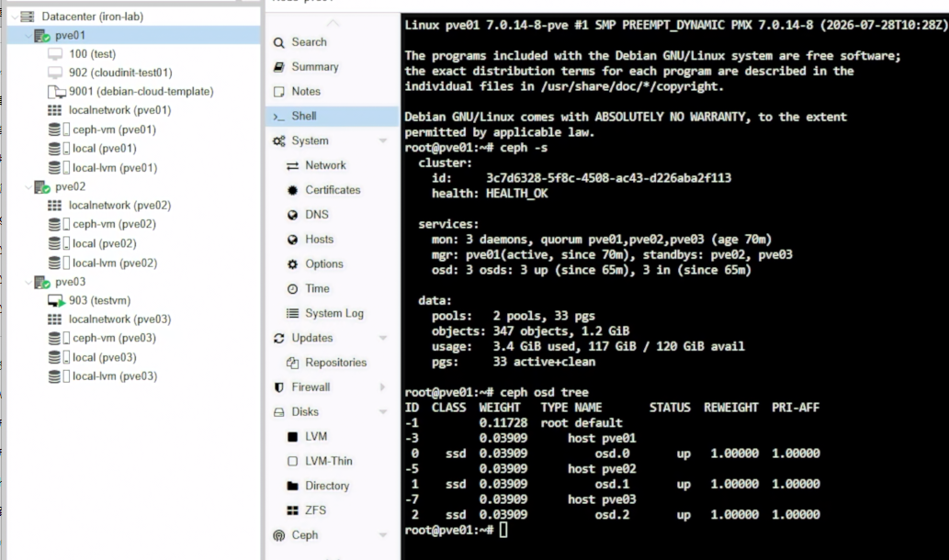The width and height of the screenshot is (949, 560).
Task: Click osd.2 in the osd tree
Action: (612, 515)
